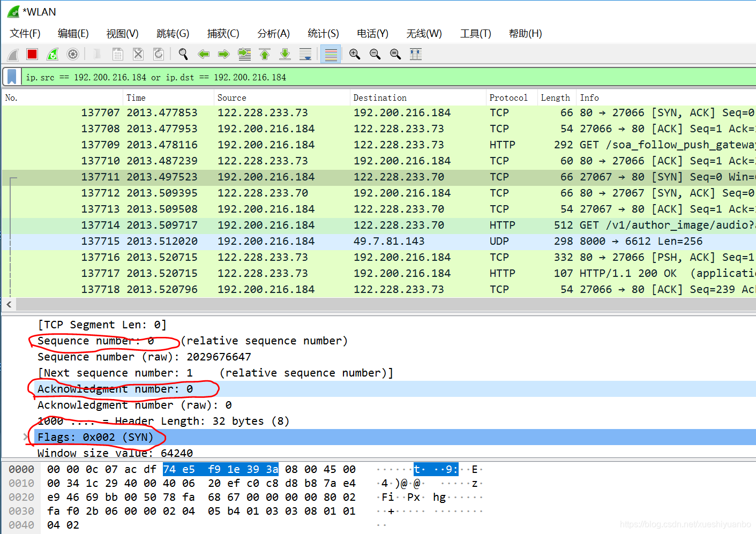
Task: Open the 无线(W) menu
Action: (x=424, y=34)
